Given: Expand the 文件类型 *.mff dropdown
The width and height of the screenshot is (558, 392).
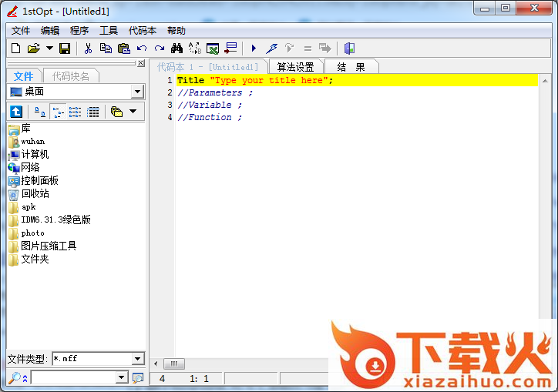Looking at the screenshot, I should point(137,359).
